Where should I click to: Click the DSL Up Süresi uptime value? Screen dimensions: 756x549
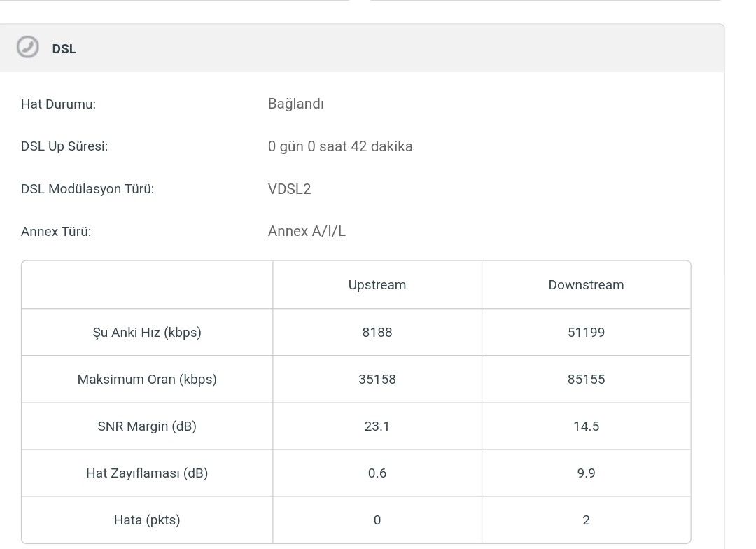(x=339, y=146)
